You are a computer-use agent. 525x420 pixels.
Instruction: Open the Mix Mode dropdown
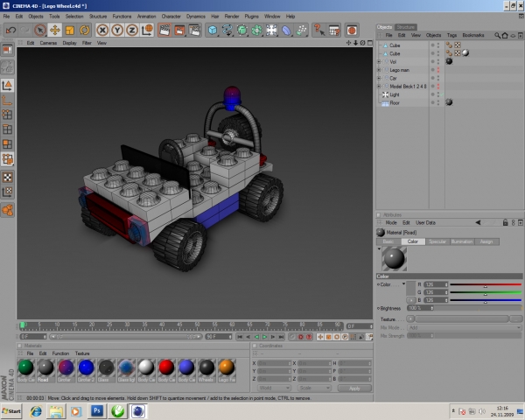(465, 327)
